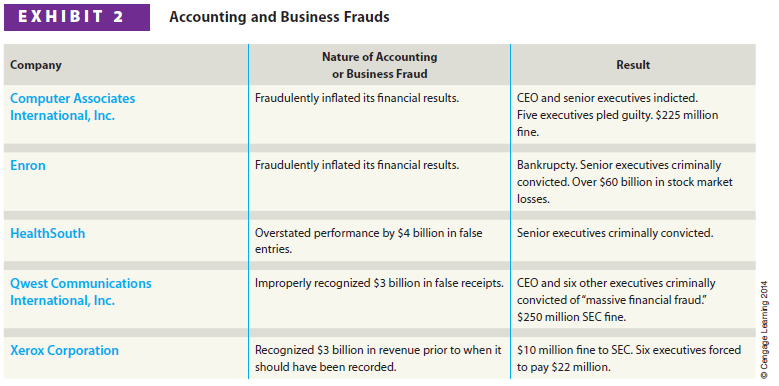The height and width of the screenshot is (386, 779).
Task: Click the purple EXHIBIT 2 label
Action: (77, 17)
